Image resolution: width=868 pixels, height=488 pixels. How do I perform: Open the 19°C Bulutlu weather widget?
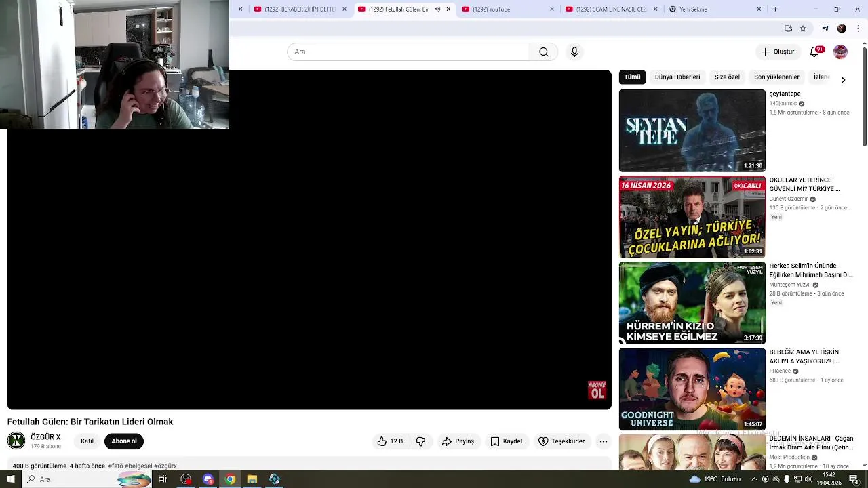pos(715,479)
